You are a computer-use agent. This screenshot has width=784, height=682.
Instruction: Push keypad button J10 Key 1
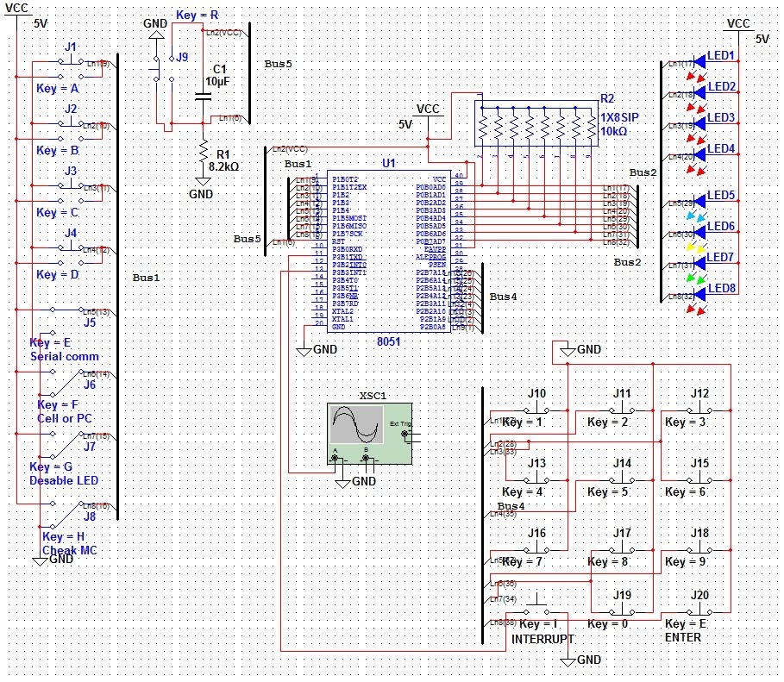[x=536, y=408]
